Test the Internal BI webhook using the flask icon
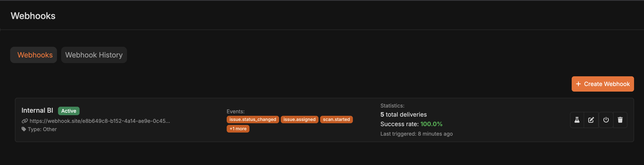 [x=577, y=120]
